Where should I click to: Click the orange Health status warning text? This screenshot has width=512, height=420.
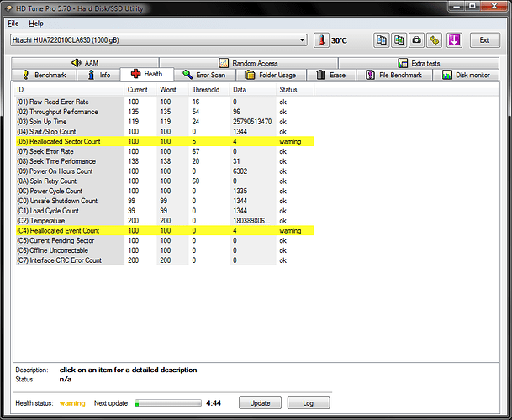point(72,403)
